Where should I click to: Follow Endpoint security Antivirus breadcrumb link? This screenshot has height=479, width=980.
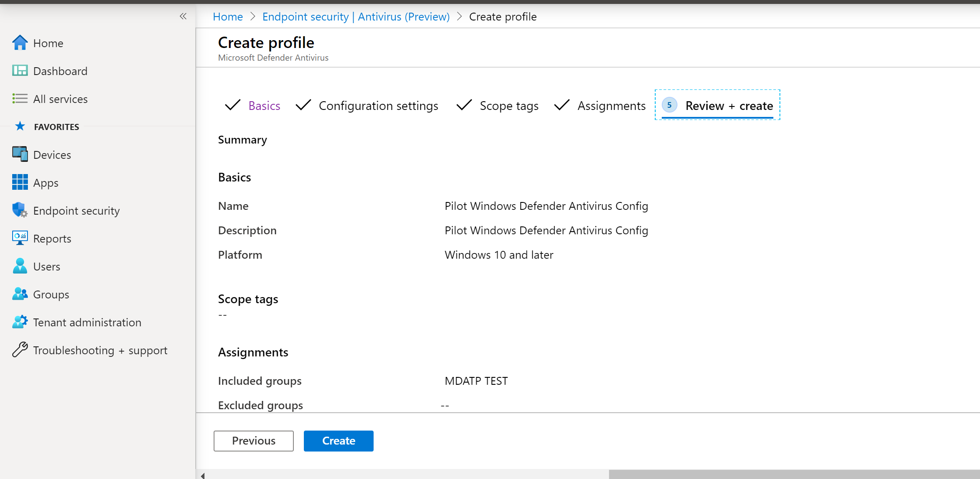(356, 17)
